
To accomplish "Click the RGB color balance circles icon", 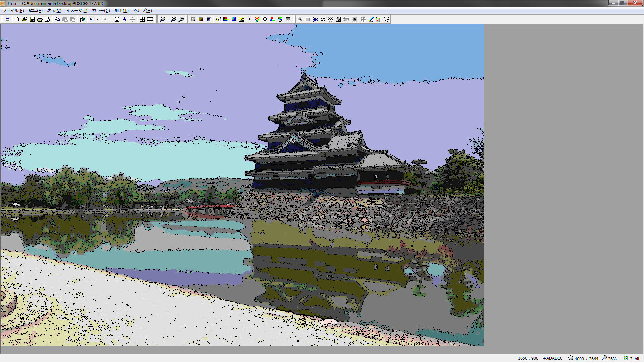I will (x=272, y=19).
